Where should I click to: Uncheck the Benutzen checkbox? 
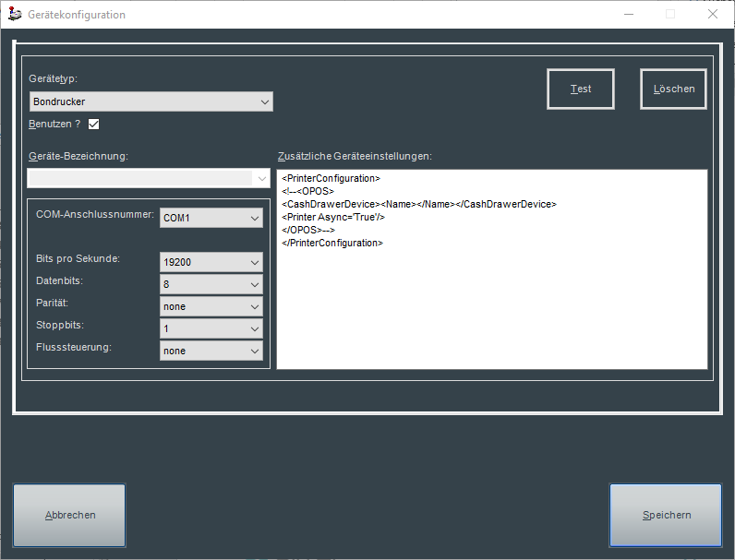(x=93, y=124)
